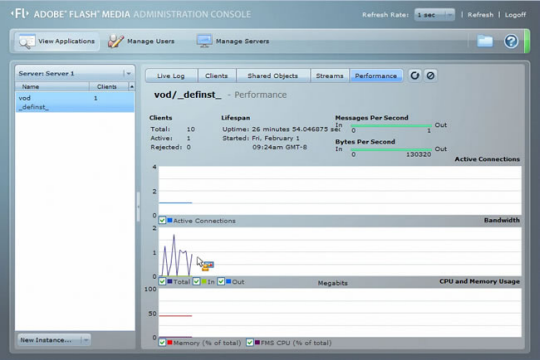Click the unload application slashed circle icon
This screenshot has width=540, height=360.
pyautogui.click(x=430, y=75)
